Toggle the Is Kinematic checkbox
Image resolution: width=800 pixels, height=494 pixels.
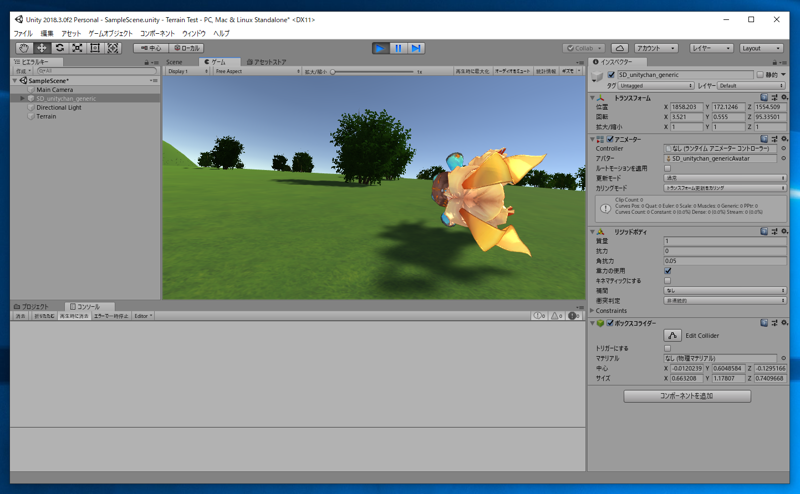click(667, 281)
